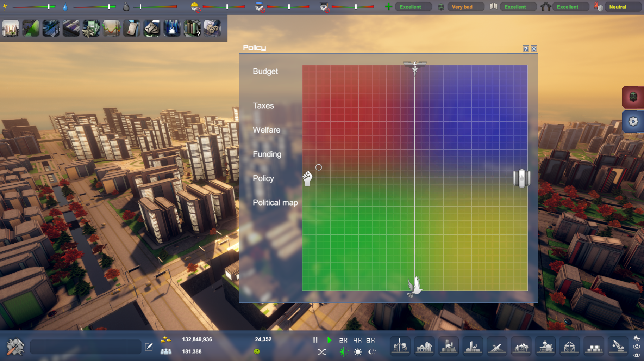Open the money and banknotes panel
The width and height of the screenshot is (644, 361).
click(91, 28)
